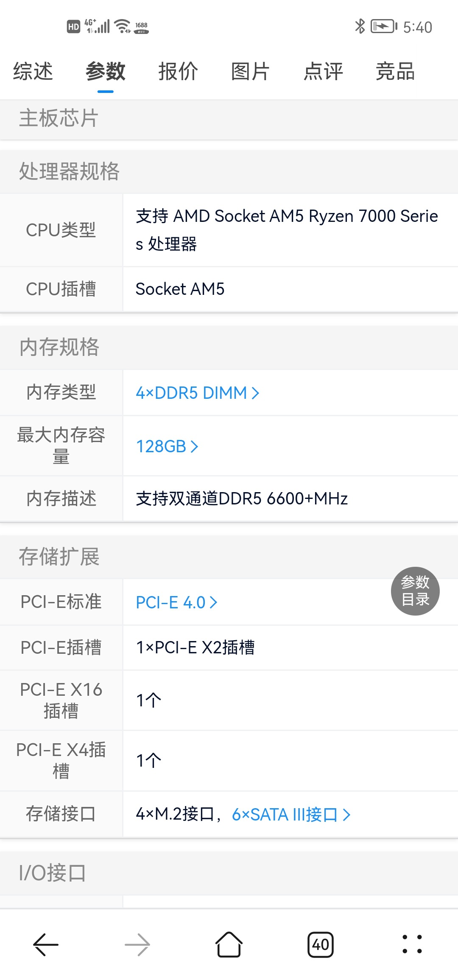The height and width of the screenshot is (980, 458).
Task: Tap the battery charging icon
Action: 383,26
